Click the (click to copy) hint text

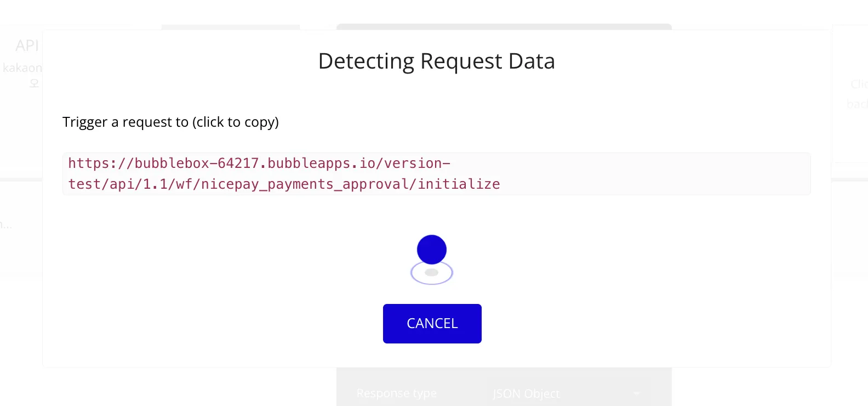click(x=235, y=122)
